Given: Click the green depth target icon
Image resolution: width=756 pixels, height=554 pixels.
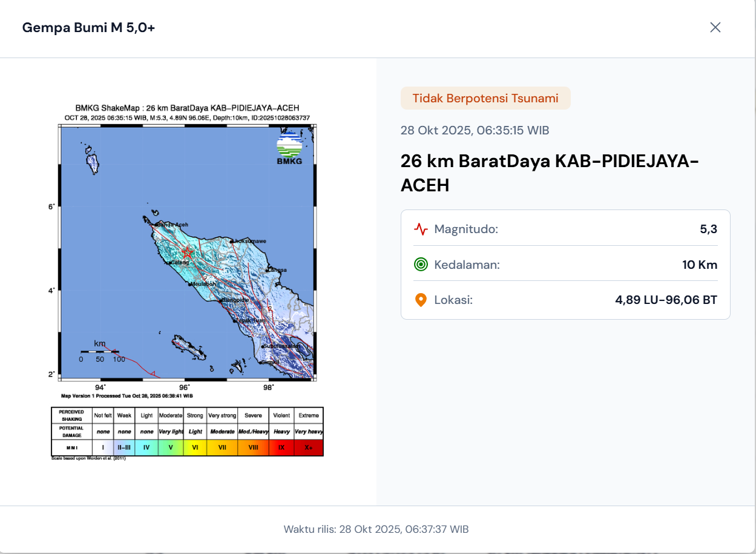Looking at the screenshot, I should click(x=421, y=265).
